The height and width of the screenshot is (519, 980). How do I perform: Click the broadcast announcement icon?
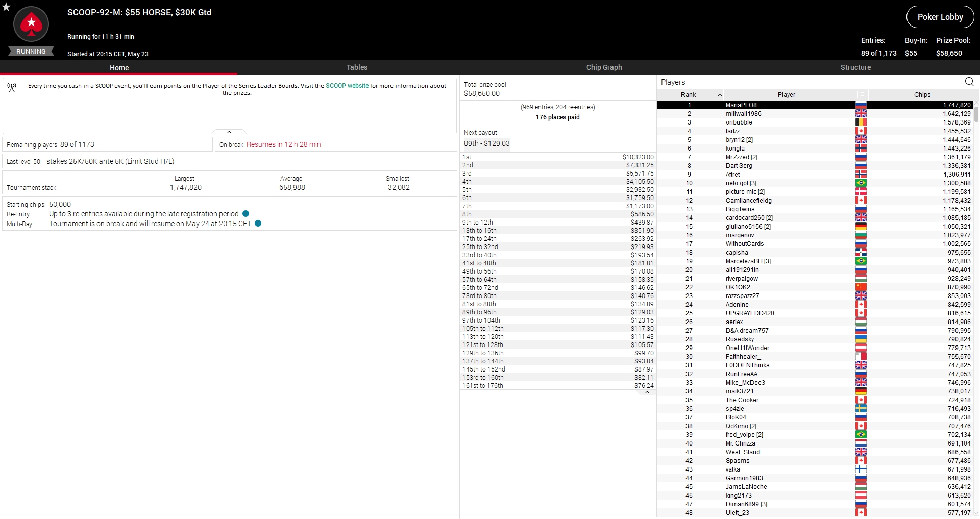coord(12,88)
